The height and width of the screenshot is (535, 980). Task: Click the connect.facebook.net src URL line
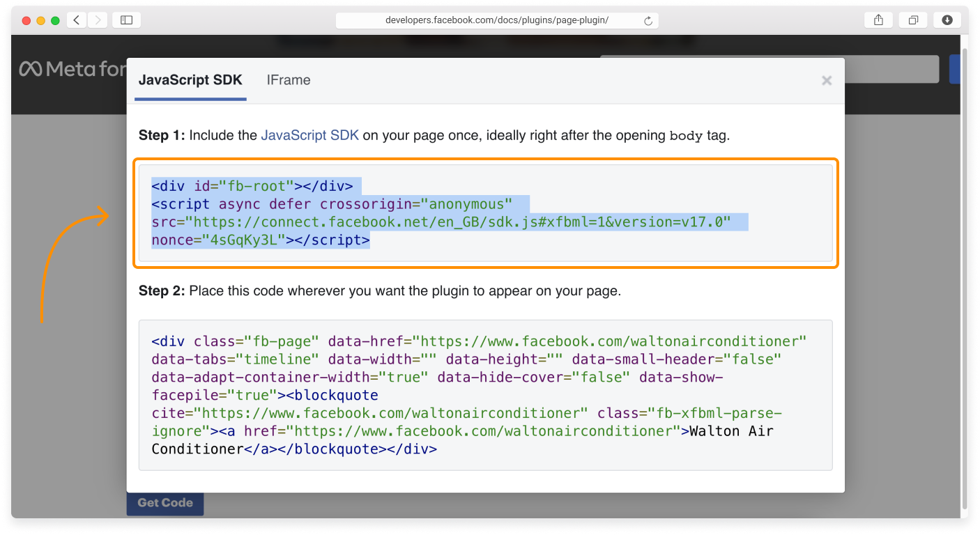(x=441, y=222)
